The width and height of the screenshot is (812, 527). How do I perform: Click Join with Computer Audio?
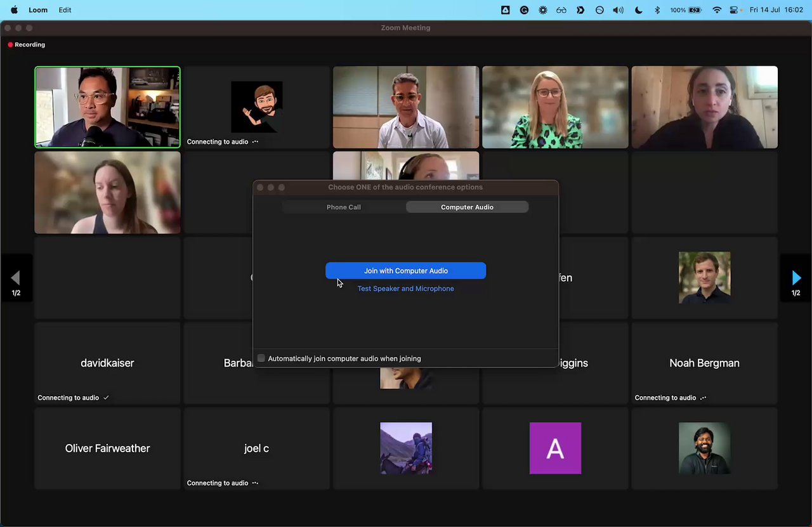coord(406,271)
